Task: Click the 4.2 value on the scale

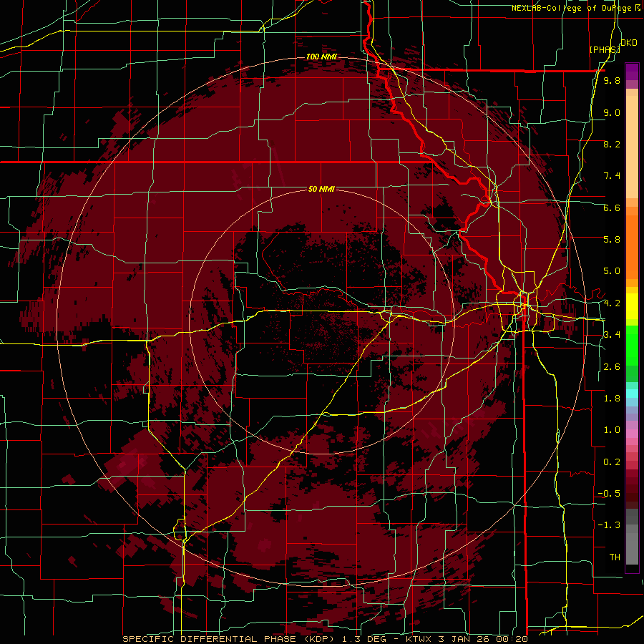Action: pyautogui.click(x=612, y=303)
